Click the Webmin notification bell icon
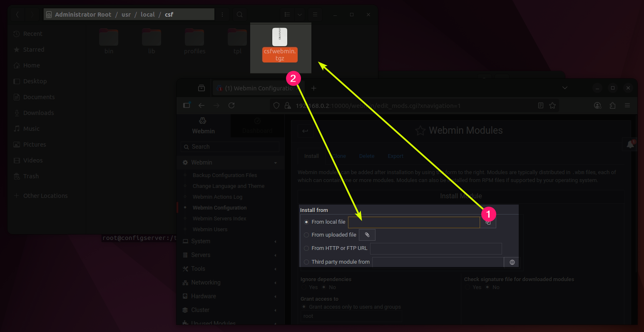This screenshot has height=332, width=644. point(630,144)
